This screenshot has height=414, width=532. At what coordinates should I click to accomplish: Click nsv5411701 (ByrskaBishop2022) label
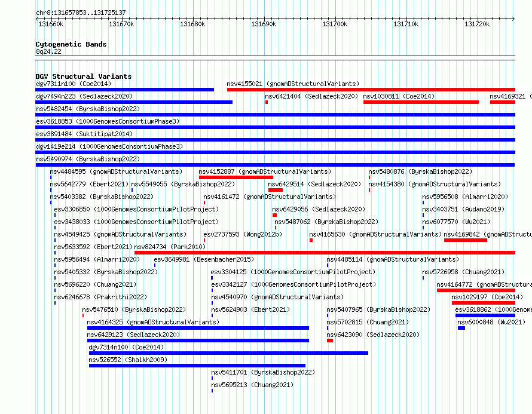pyautogui.click(x=263, y=372)
